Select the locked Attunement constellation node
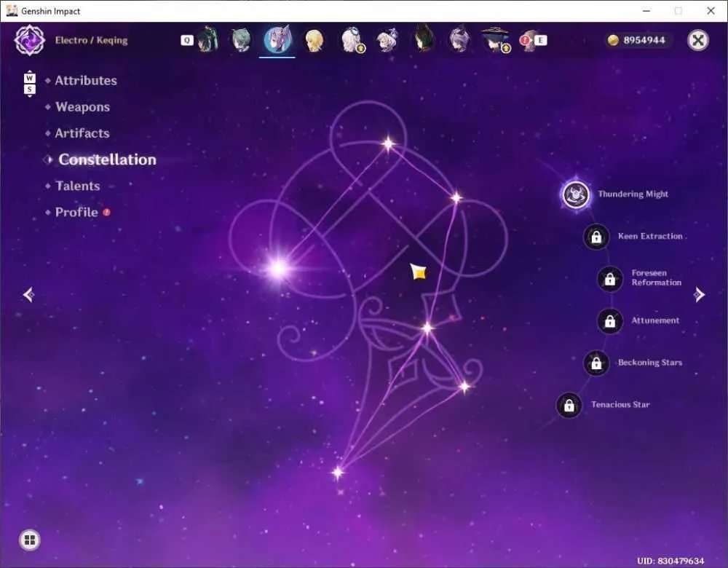 click(x=609, y=321)
